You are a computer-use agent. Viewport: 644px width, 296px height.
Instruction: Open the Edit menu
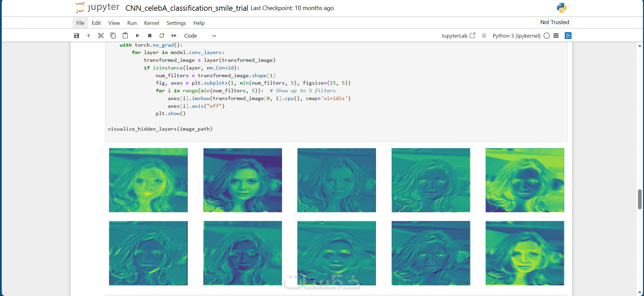(x=96, y=23)
